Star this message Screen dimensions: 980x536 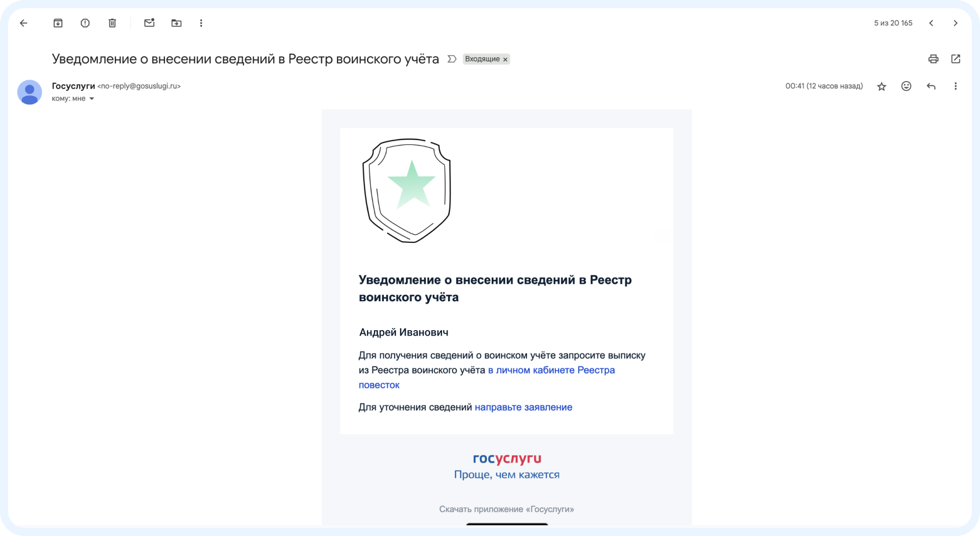pos(881,86)
